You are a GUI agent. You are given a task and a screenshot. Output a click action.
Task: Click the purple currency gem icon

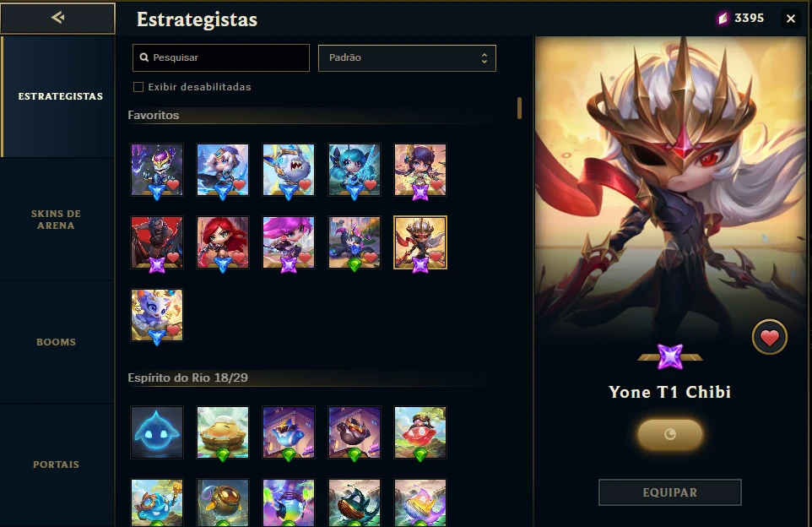[x=723, y=19]
